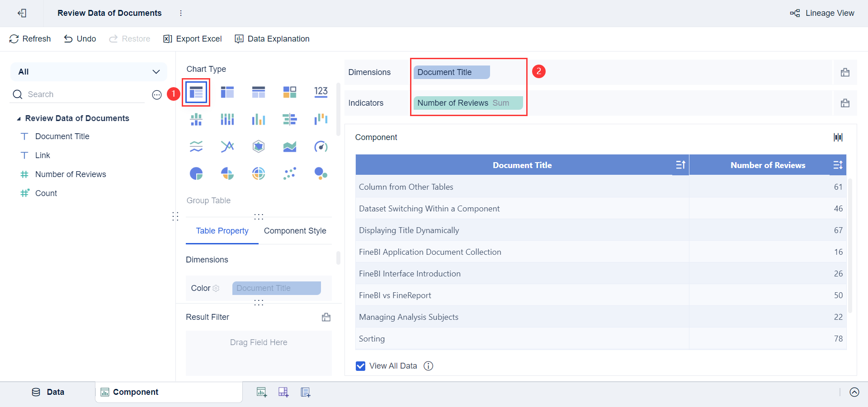The height and width of the screenshot is (407, 868).
Task: Expand the bottom panel with the chevron
Action: pos(854,392)
